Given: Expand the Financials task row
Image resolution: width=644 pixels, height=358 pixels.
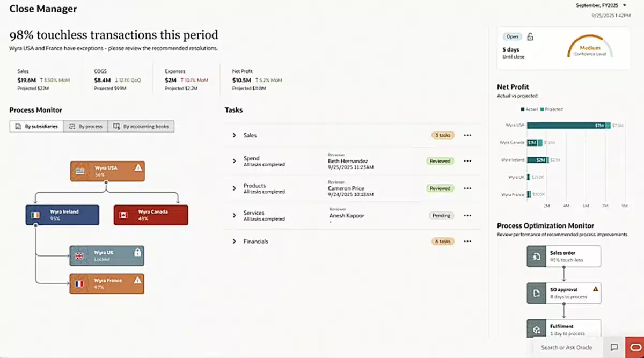Looking at the screenshot, I should [x=234, y=242].
